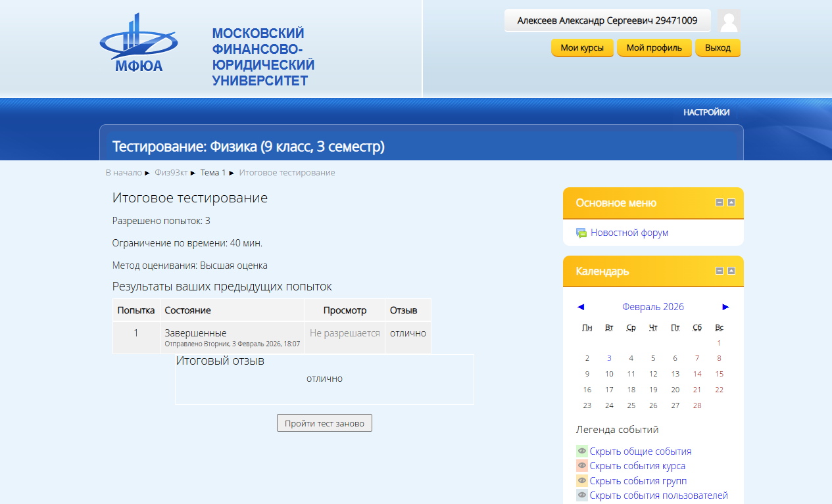832x504 pixels.
Task: Toggle visibility of общие события
Action: (x=582, y=451)
